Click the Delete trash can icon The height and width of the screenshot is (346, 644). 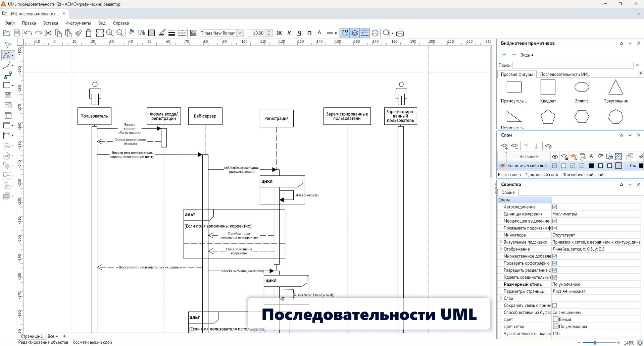point(89,33)
